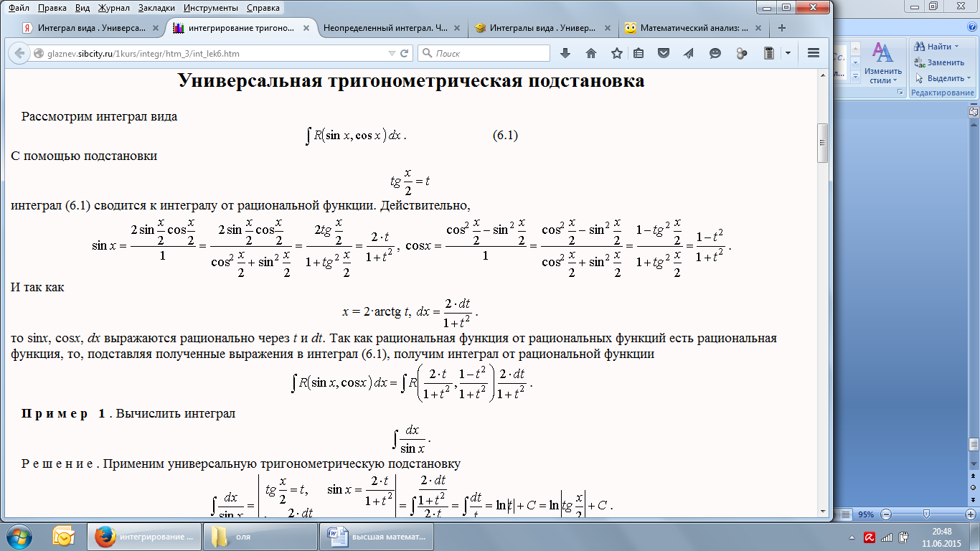Click the grey spheres add-on icon

click(x=742, y=53)
